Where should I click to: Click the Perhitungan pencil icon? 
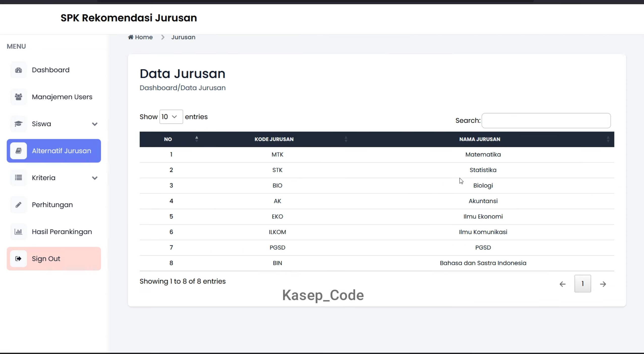18,205
